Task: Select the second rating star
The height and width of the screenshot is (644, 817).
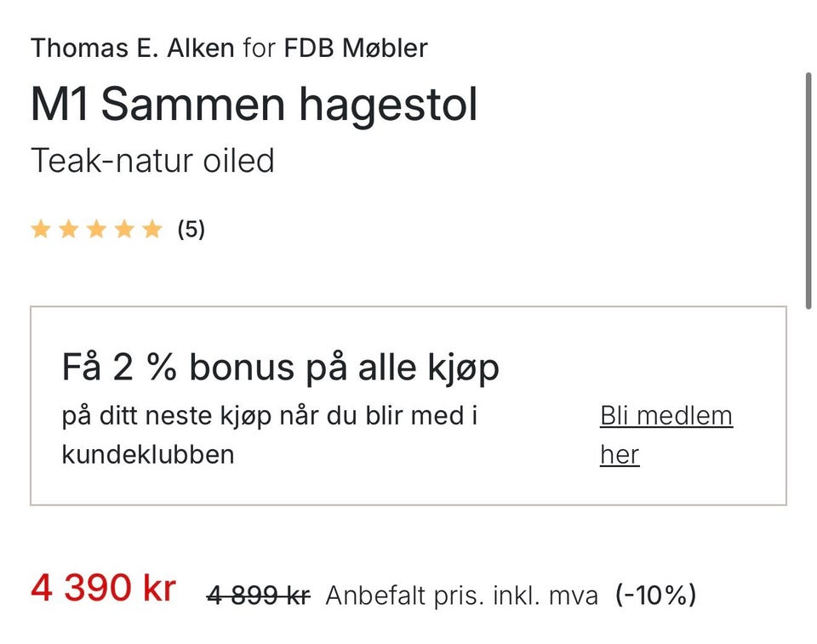Action: (69, 228)
